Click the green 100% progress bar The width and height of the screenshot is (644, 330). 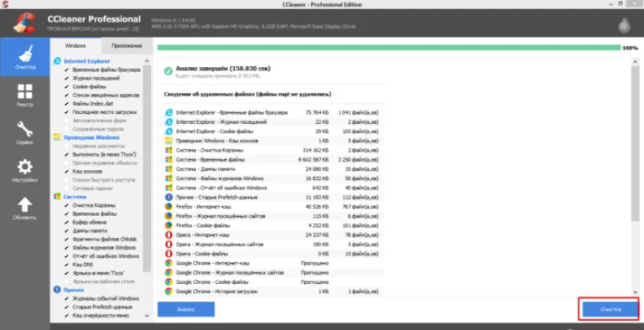pos(388,48)
